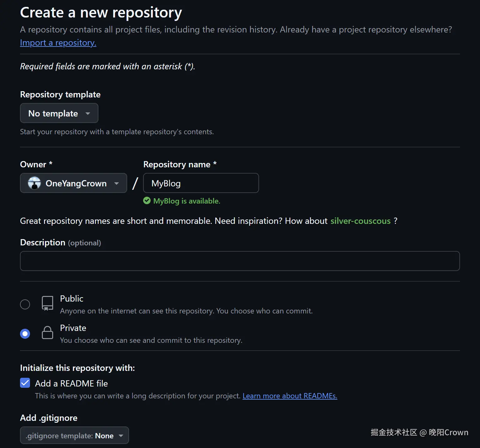The height and width of the screenshot is (448, 480).
Task: Uncheck the Add a README file checkbox
Action: click(25, 383)
